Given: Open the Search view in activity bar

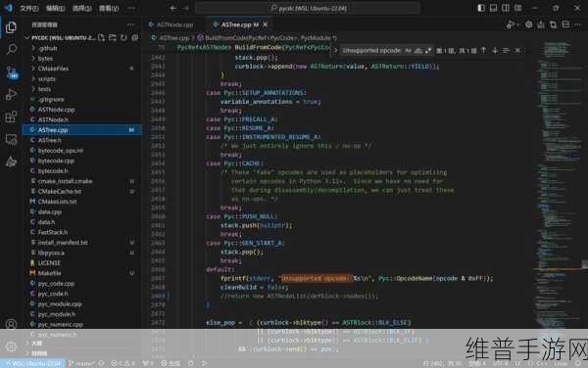Looking at the screenshot, I should [11, 49].
